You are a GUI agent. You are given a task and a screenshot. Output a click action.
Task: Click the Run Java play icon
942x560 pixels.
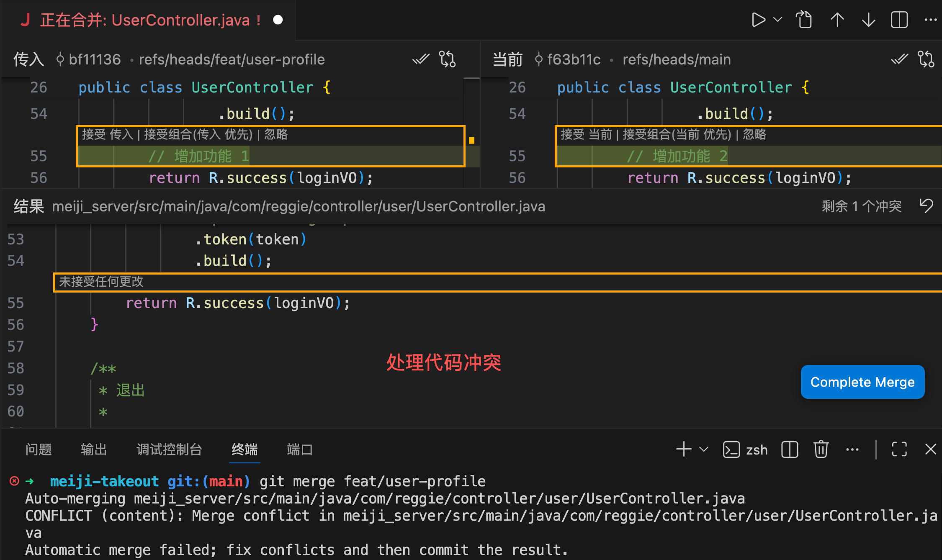click(x=758, y=20)
